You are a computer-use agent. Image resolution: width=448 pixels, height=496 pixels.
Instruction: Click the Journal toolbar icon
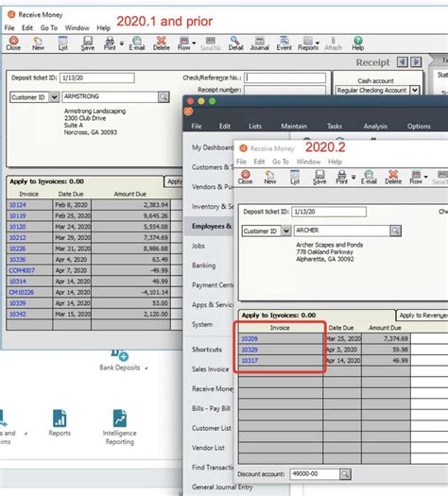(259, 43)
